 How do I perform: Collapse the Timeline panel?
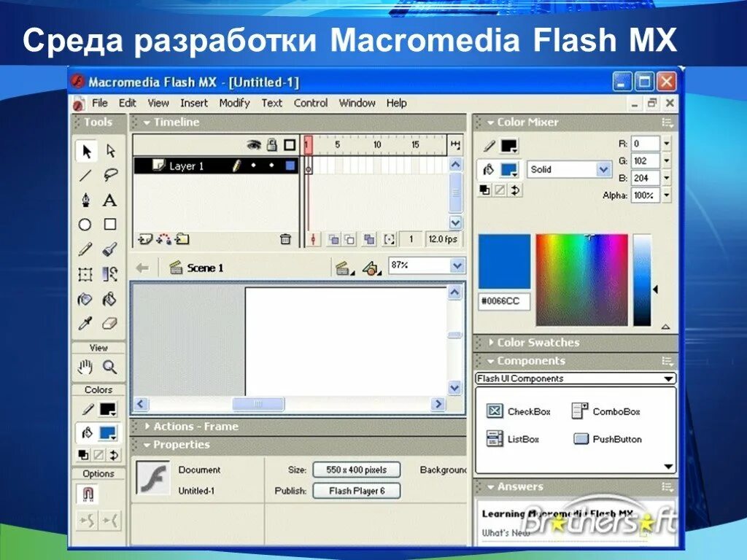click(147, 122)
